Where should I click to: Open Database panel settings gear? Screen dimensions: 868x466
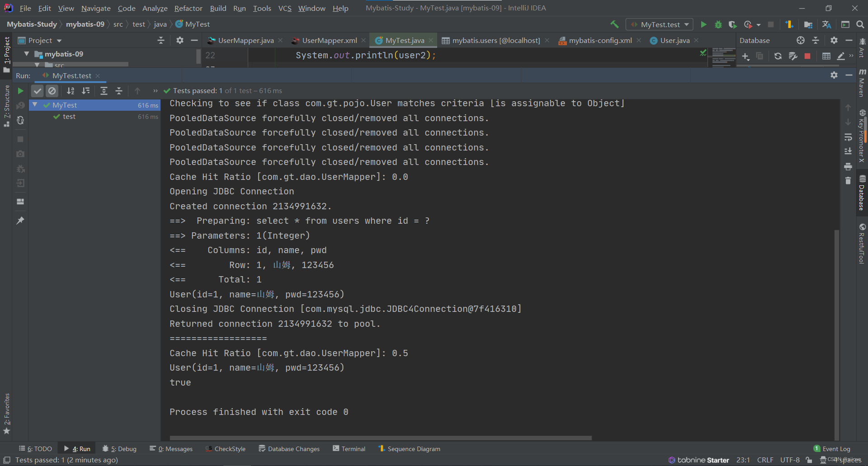(x=834, y=40)
